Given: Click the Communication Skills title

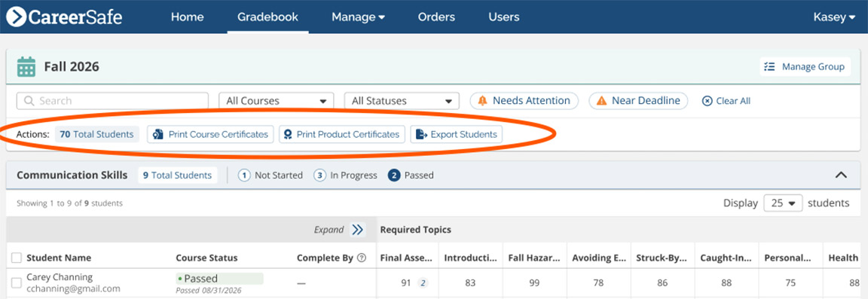Looking at the screenshot, I should (72, 175).
